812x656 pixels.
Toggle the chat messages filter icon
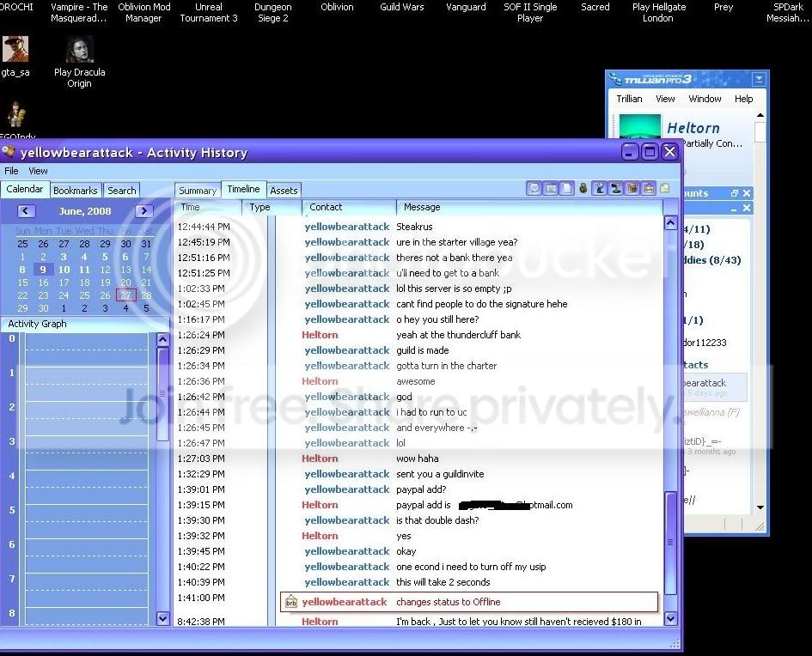pos(534,188)
